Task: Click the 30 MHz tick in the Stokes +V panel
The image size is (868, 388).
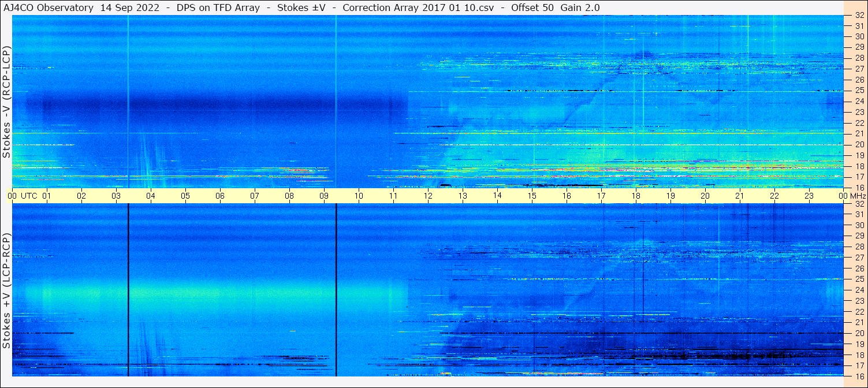Action: click(x=859, y=225)
